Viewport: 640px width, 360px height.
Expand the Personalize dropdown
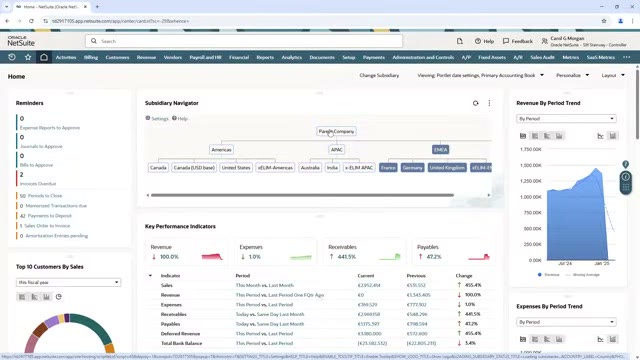point(572,76)
